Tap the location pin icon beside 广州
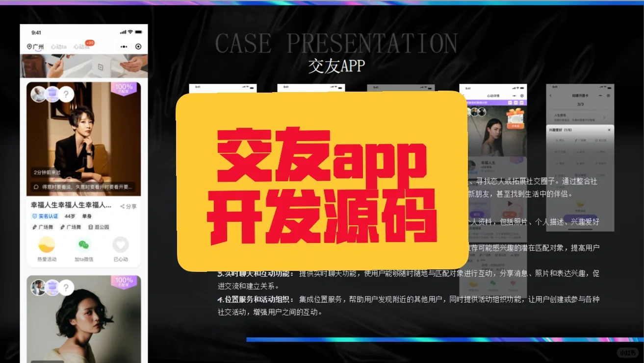Image resolution: width=644 pixels, height=363 pixels. pyautogui.click(x=29, y=47)
